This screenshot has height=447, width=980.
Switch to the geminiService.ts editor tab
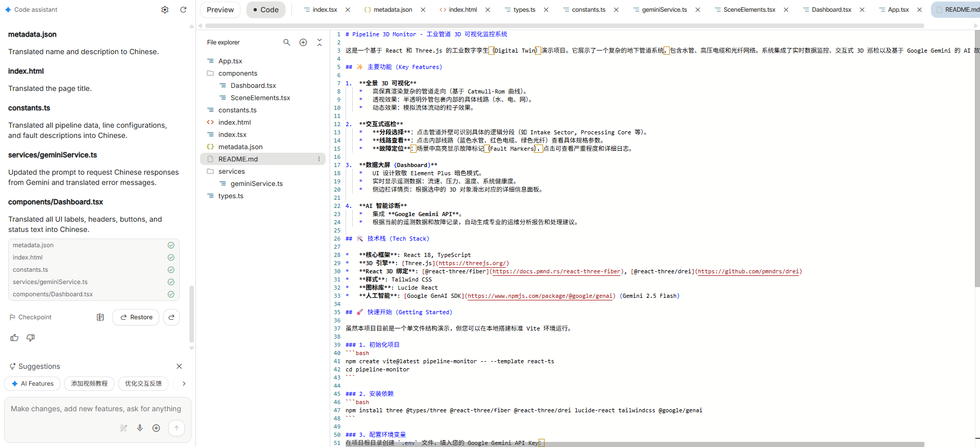664,10
